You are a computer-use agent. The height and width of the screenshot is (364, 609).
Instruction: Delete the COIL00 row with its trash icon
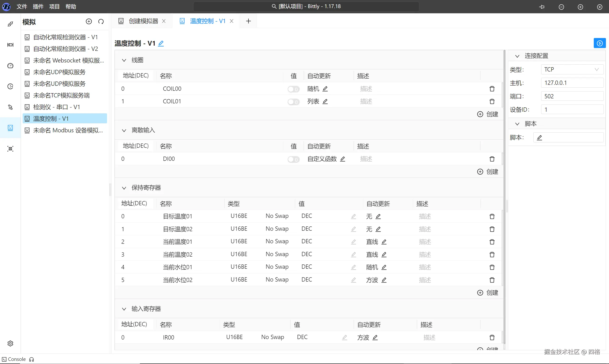(492, 89)
